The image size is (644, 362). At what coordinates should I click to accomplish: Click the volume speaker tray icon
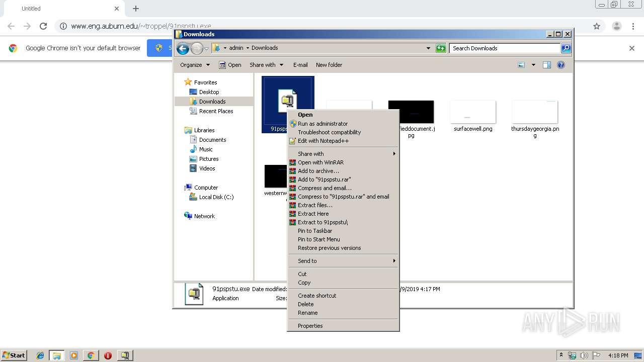pyautogui.click(x=584, y=355)
